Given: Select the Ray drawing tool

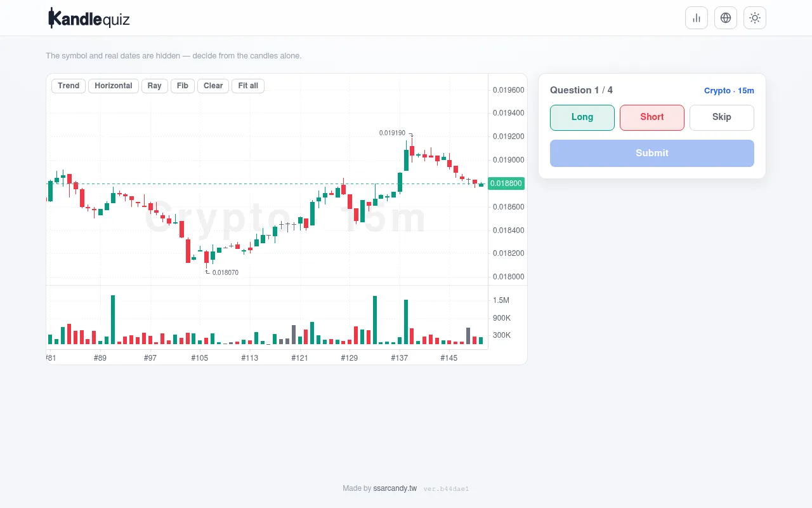Looking at the screenshot, I should (x=155, y=86).
